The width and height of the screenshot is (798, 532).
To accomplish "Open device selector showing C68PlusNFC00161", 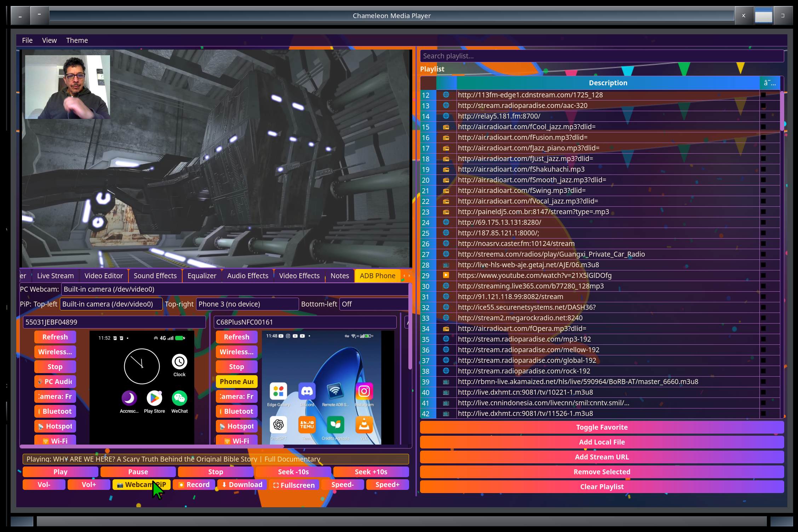I will (305, 322).
